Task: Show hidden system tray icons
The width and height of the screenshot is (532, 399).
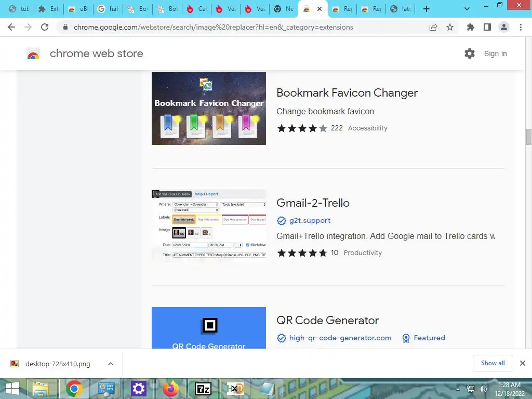Action: point(458,389)
